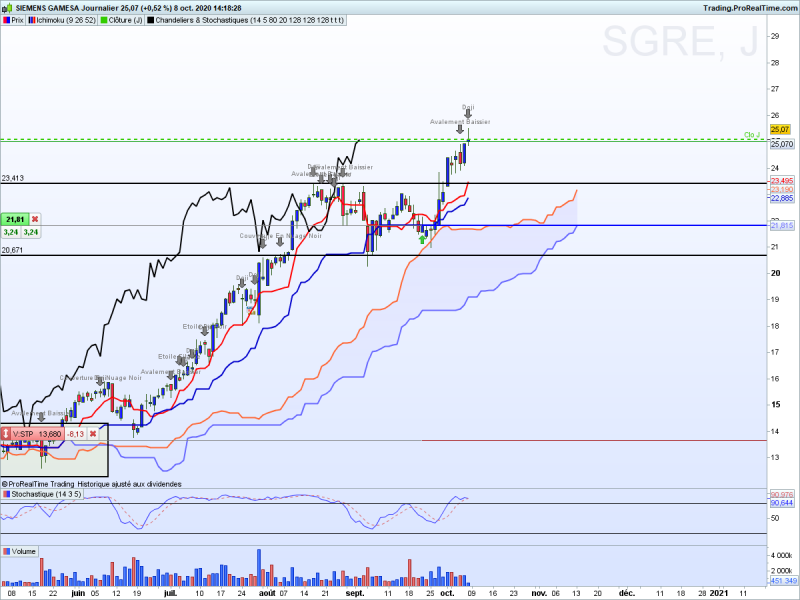This screenshot has width=800, height=600.
Task: Open the Clôture (J) indicator settings
Action: coord(122,20)
